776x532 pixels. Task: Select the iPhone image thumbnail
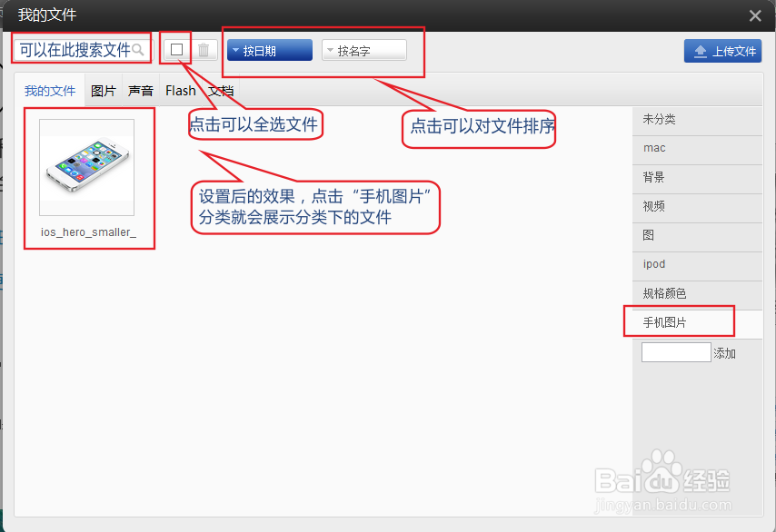[87, 167]
